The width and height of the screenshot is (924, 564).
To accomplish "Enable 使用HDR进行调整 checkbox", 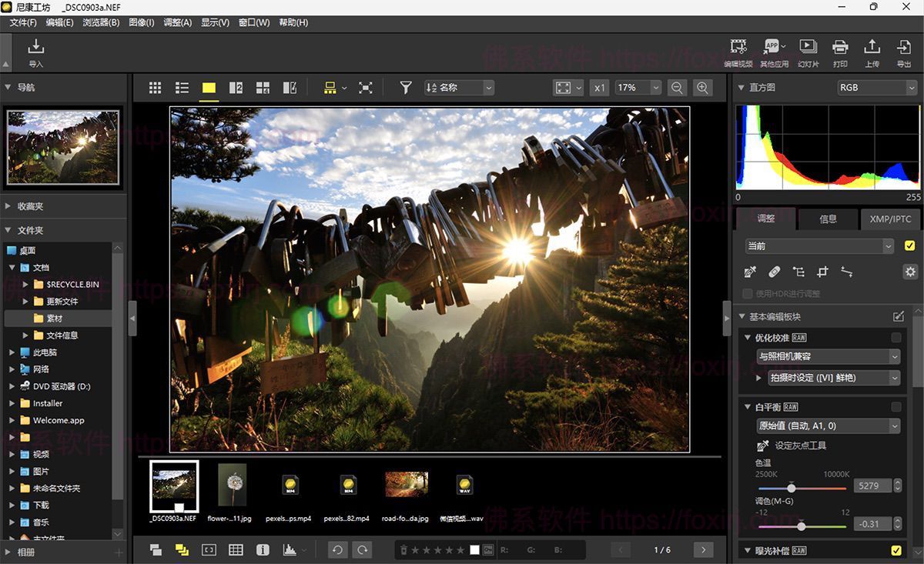I will coord(747,293).
